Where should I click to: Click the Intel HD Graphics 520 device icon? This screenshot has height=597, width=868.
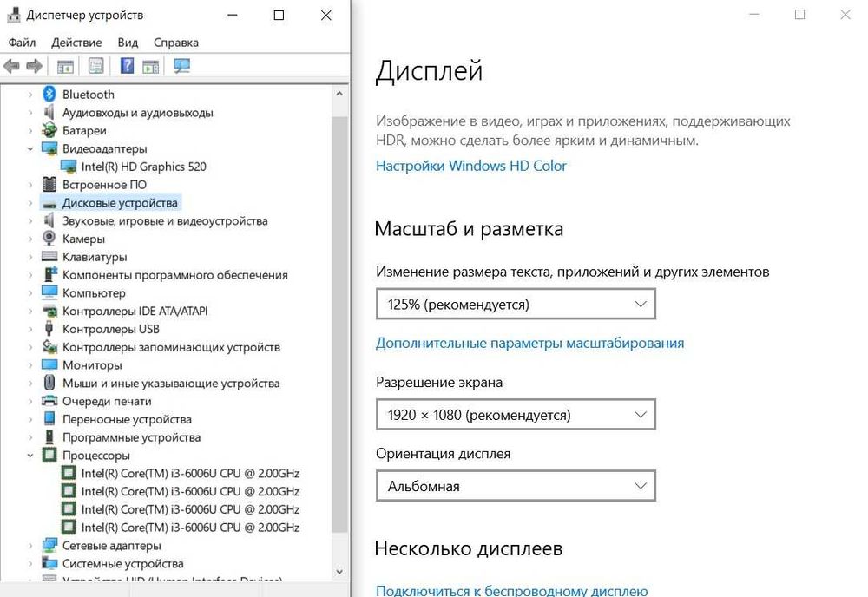pyautogui.click(x=68, y=167)
